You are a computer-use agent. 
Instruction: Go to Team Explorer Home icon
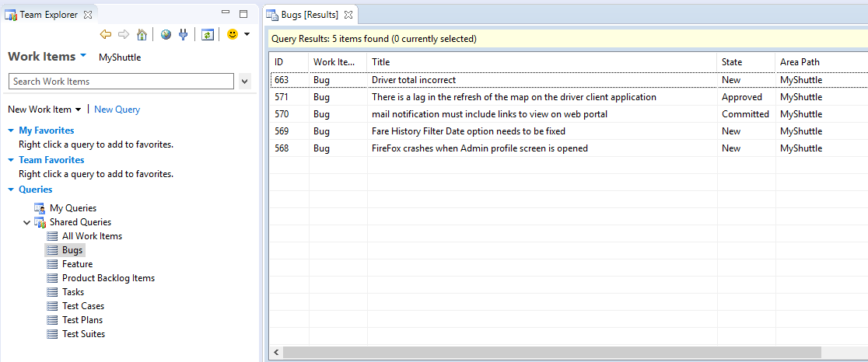point(142,34)
